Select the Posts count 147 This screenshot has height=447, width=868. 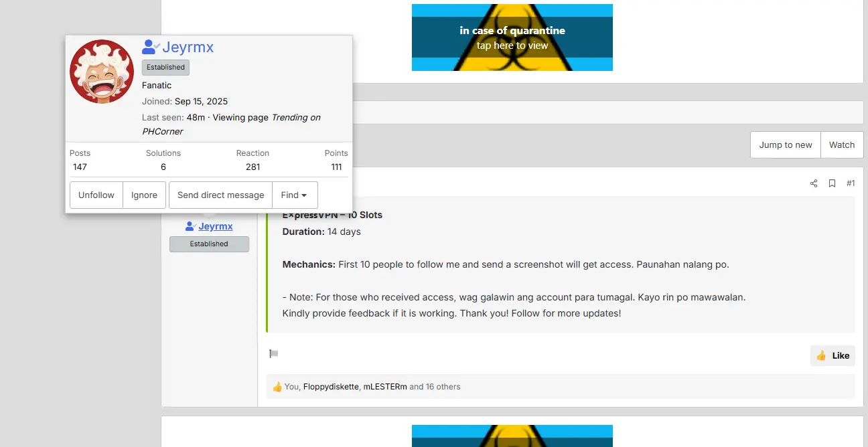pyautogui.click(x=80, y=167)
